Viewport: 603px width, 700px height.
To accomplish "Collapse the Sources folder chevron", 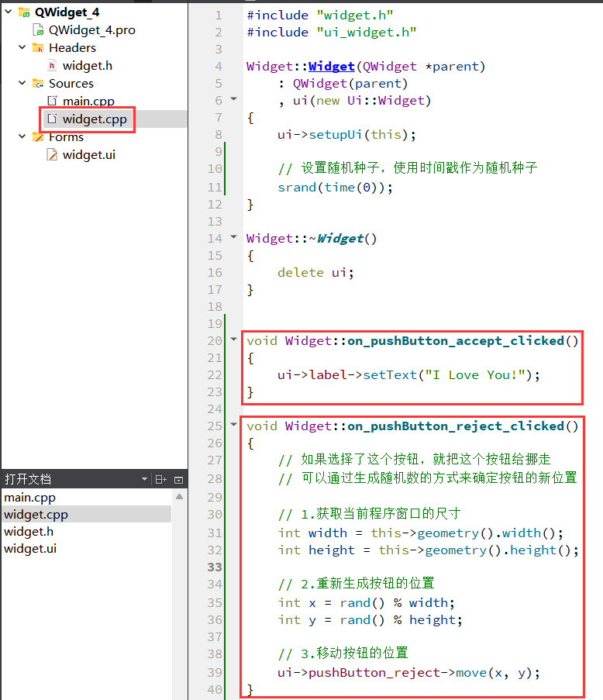I will tap(22, 83).
